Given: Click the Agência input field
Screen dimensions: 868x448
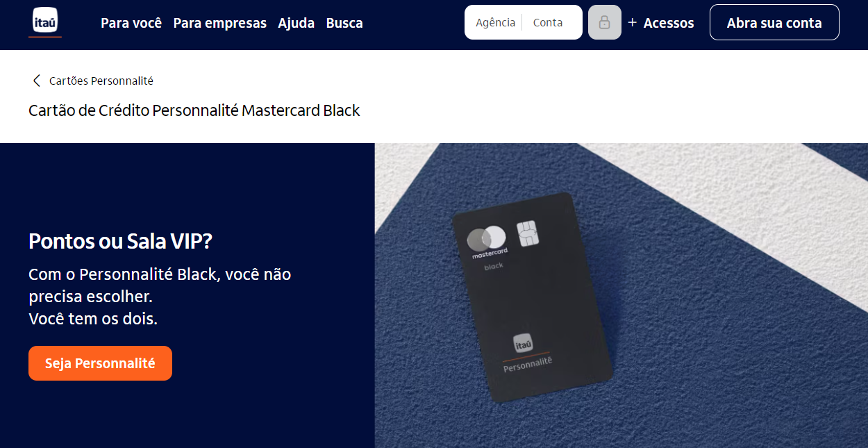Looking at the screenshot, I should click(x=494, y=22).
